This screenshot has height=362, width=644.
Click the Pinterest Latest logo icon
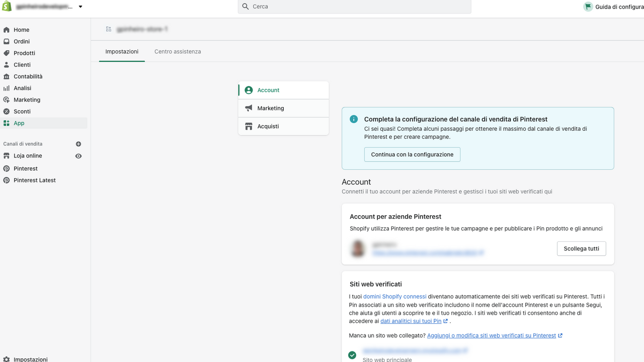[7, 180]
